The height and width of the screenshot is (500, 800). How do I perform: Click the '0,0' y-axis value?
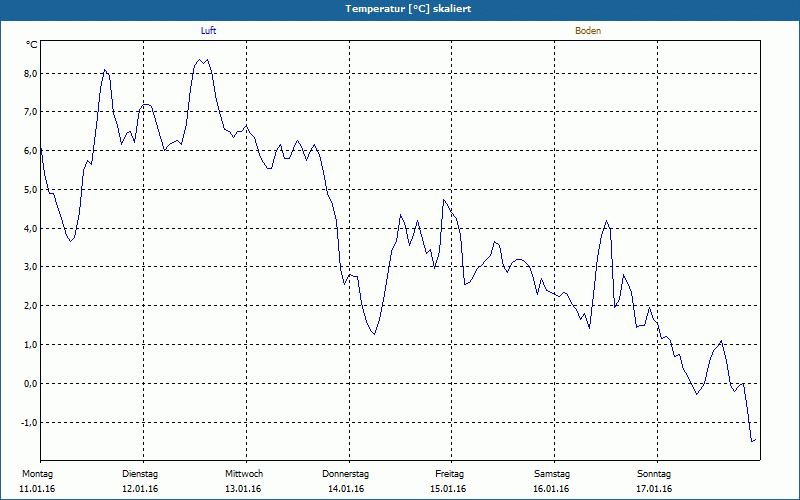tap(31, 384)
